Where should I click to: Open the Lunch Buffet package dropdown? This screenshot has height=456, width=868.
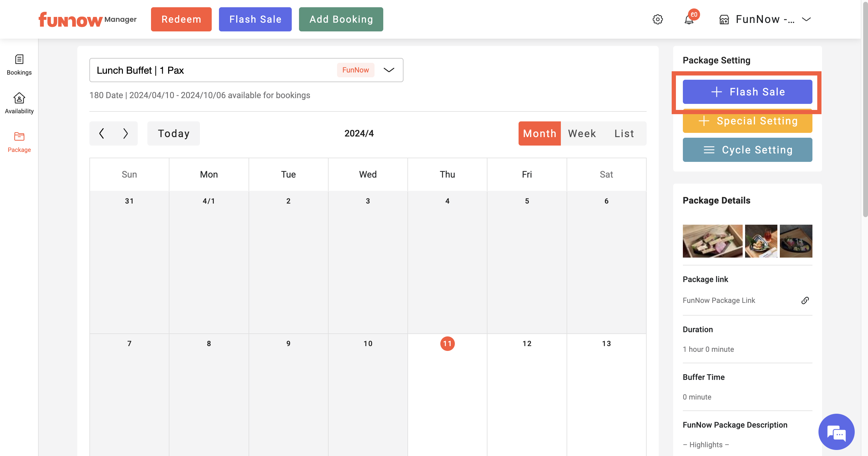pyautogui.click(x=246, y=70)
